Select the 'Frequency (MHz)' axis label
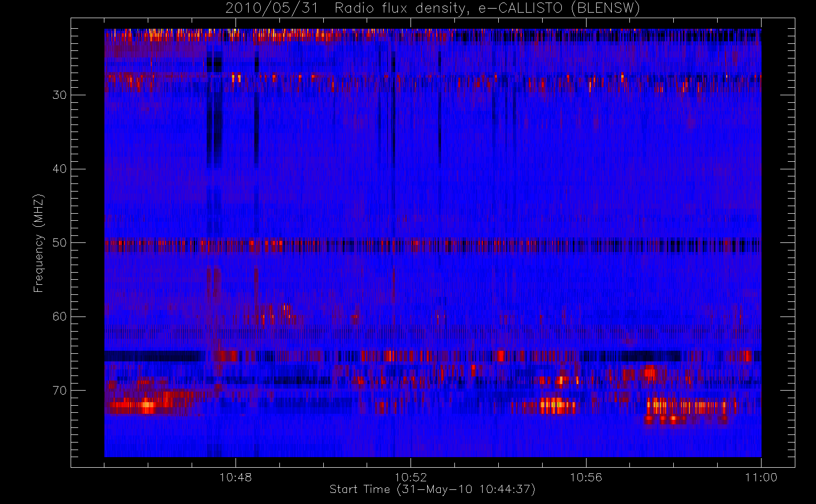The width and height of the screenshot is (816, 504). click(x=38, y=243)
